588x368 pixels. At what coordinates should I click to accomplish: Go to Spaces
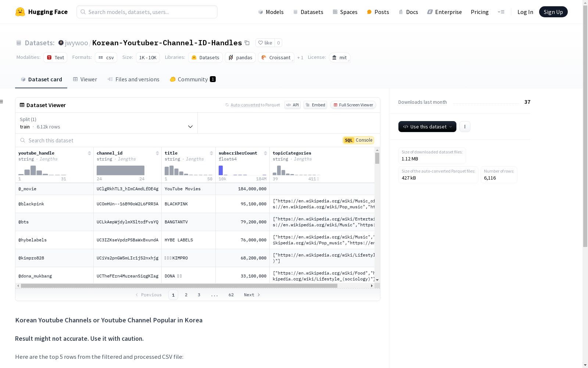(x=345, y=12)
